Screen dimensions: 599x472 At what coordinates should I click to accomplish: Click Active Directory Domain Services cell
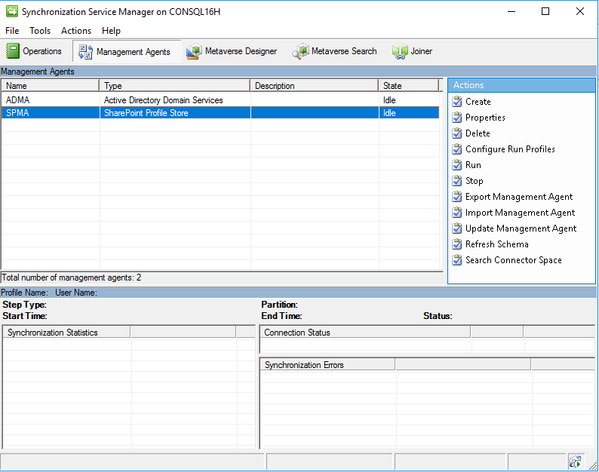(163, 100)
